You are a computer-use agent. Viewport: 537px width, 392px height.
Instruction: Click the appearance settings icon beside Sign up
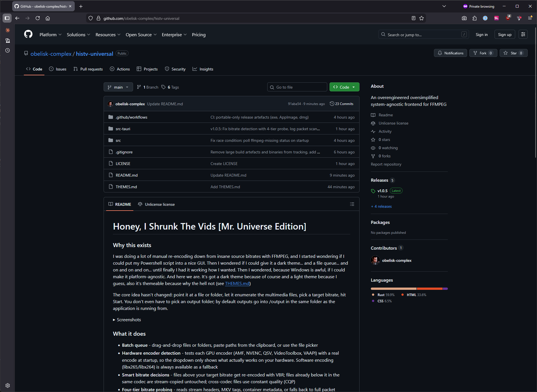pyautogui.click(x=523, y=35)
